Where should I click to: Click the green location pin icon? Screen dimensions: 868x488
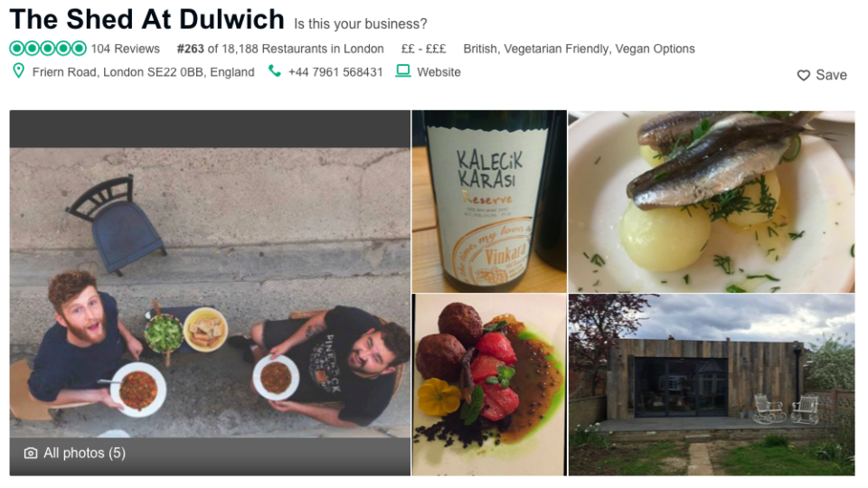point(18,70)
